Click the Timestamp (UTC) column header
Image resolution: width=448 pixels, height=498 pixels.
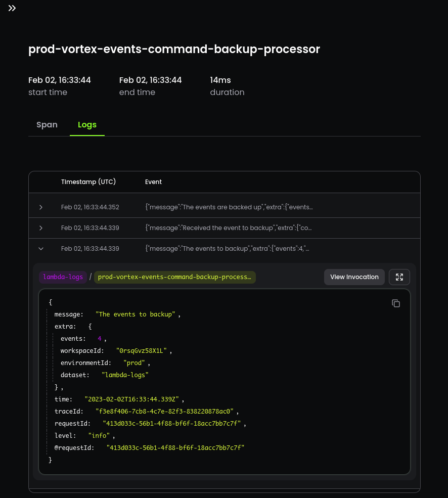(88, 182)
